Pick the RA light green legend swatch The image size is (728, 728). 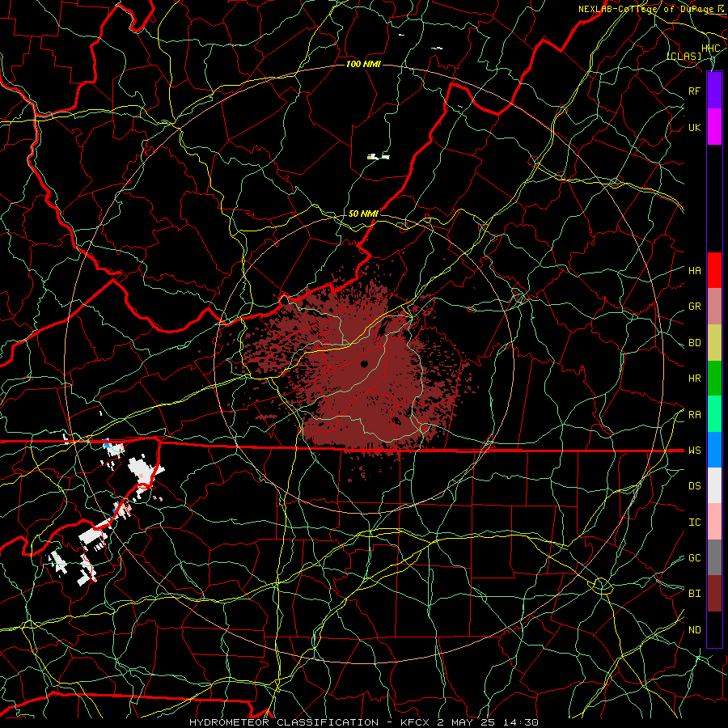[x=714, y=414]
